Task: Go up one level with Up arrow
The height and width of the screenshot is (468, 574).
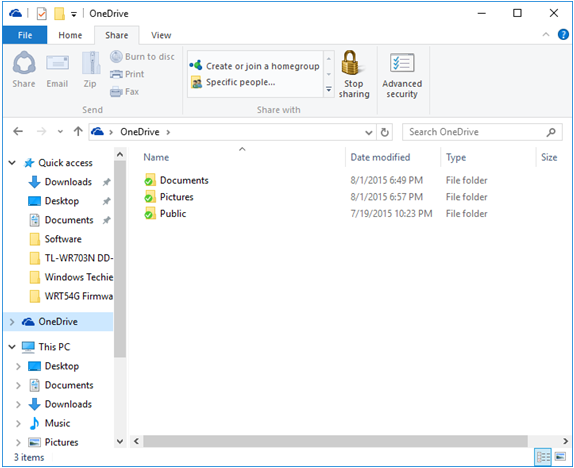Action: 78,131
